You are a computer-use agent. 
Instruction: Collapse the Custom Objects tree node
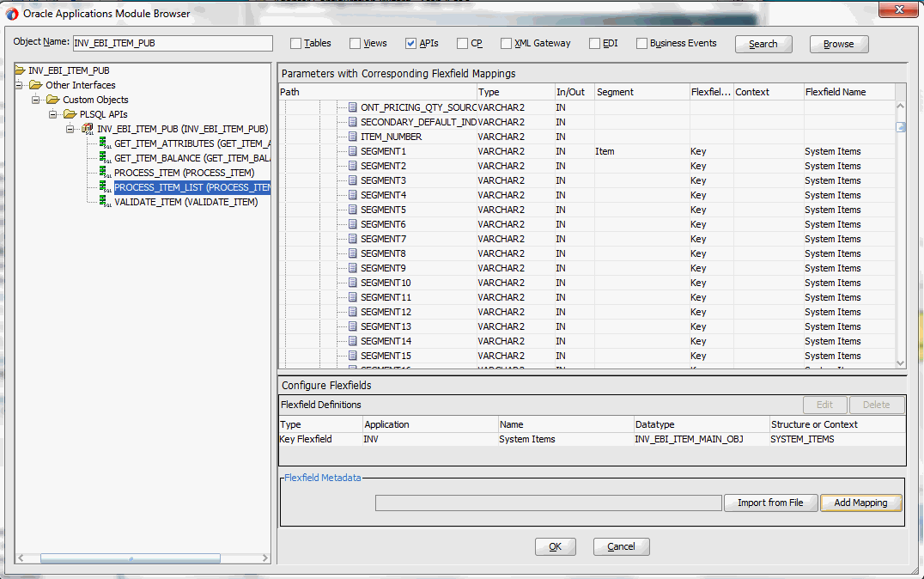[36, 100]
